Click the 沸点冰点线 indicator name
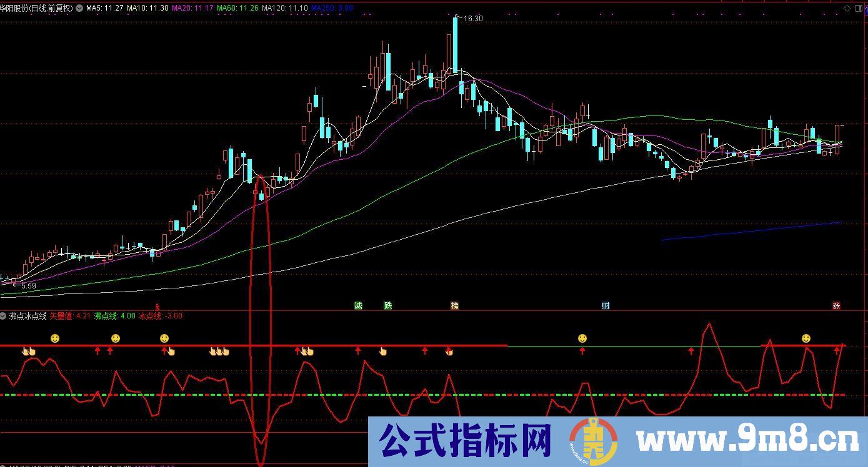This screenshot has width=868, height=467. pos(28,316)
